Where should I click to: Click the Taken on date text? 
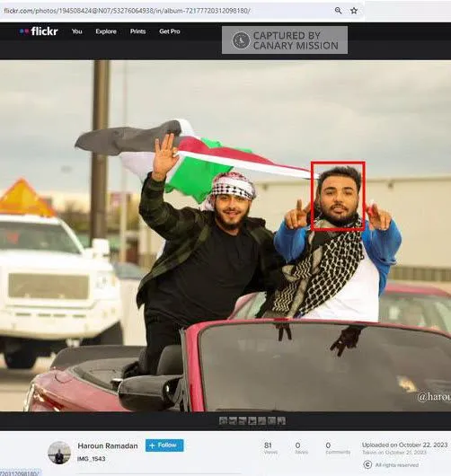coord(394,453)
